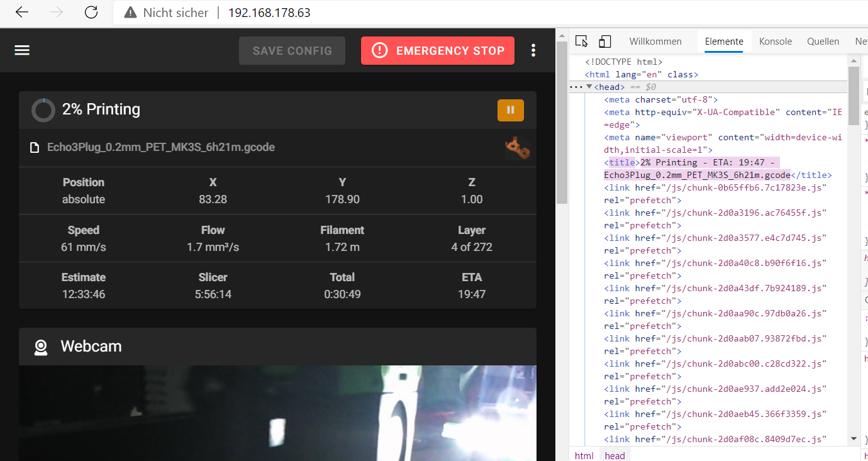Click the Position value 'absolute'
The height and width of the screenshot is (461, 868).
[x=84, y=199]
